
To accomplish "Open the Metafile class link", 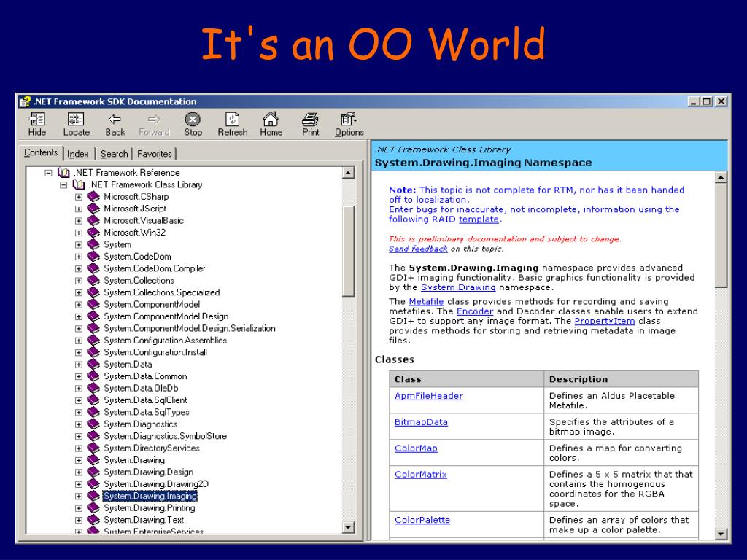I will (x=426, y=301).
